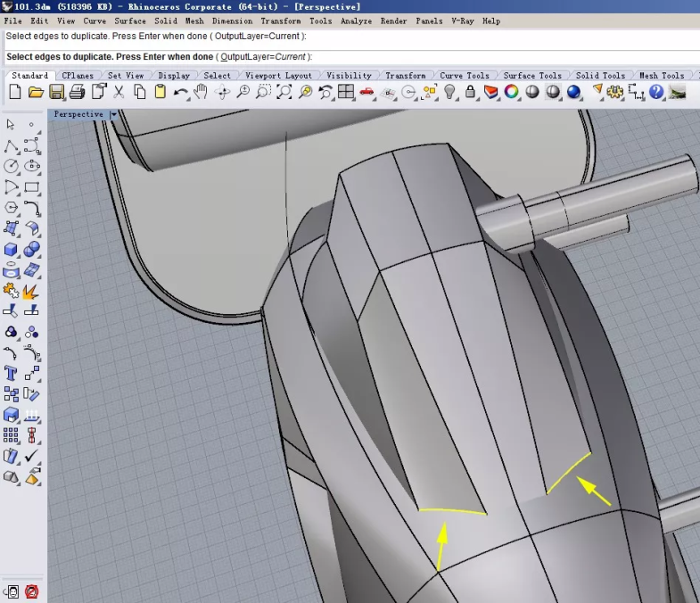Select the Text object tool
The width and height of the screenshot is (700, 603).
(12, 373)
